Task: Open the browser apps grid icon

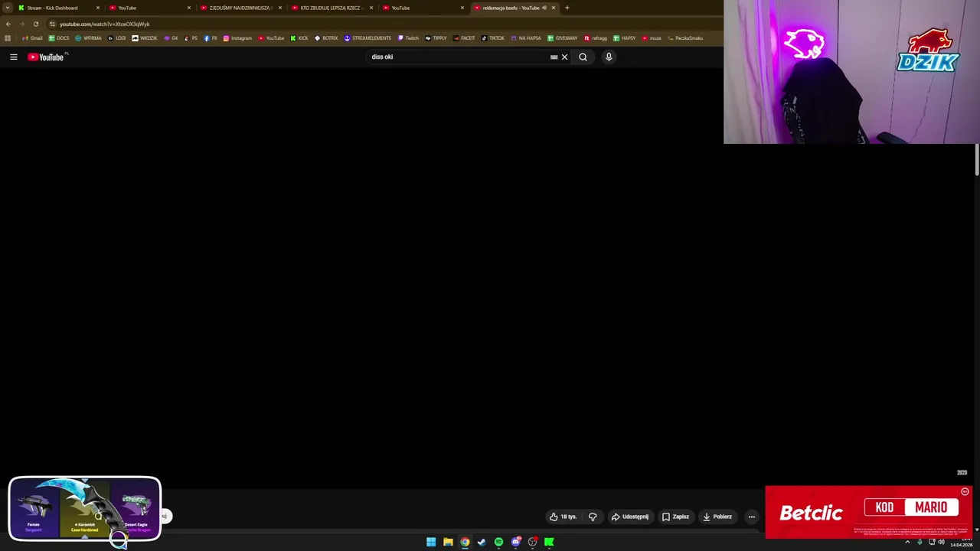Action: click(x=8, y=38)
